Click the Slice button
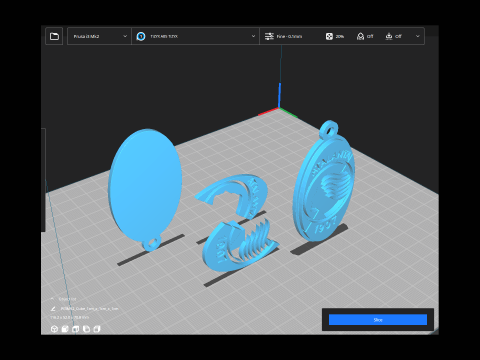The image size is (480, 360). pos(378,320)
